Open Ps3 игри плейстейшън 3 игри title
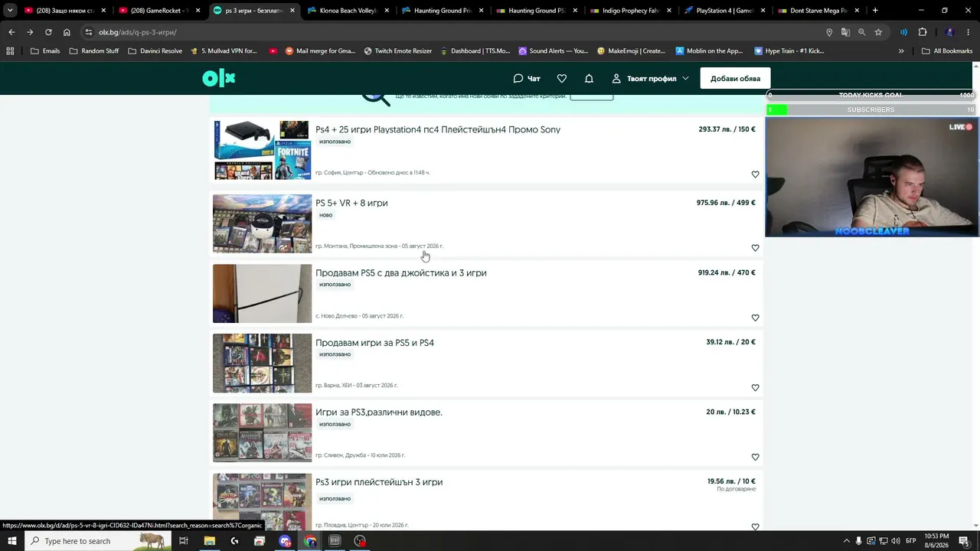Image resolution: width=980 pixels, height=551 pixels. pos(379,482)
